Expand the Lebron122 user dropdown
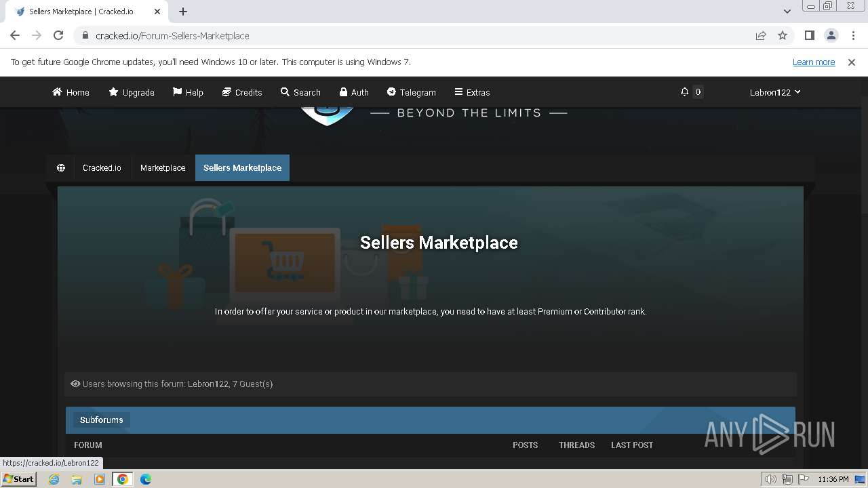 [x=775, y=92]
